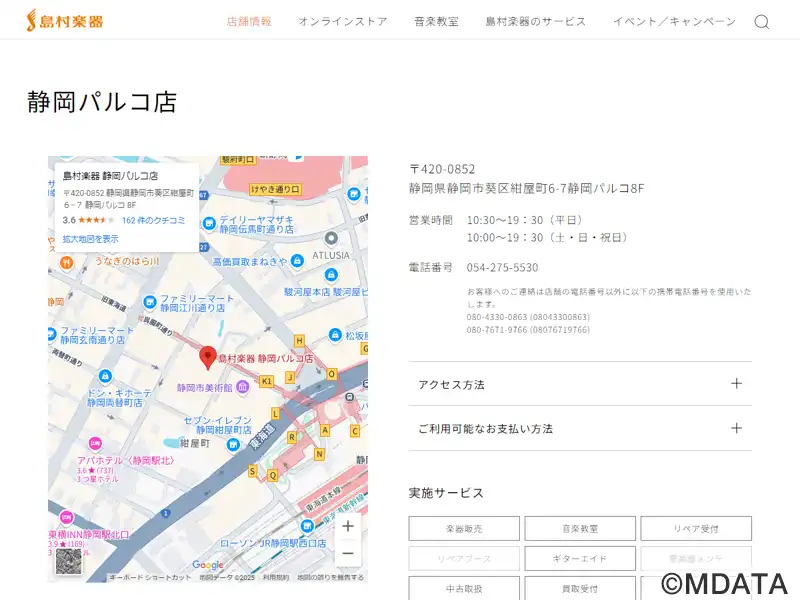Click the 高価買取まねきや shop marker
This screenshot has height=600, width=800.
297,261
